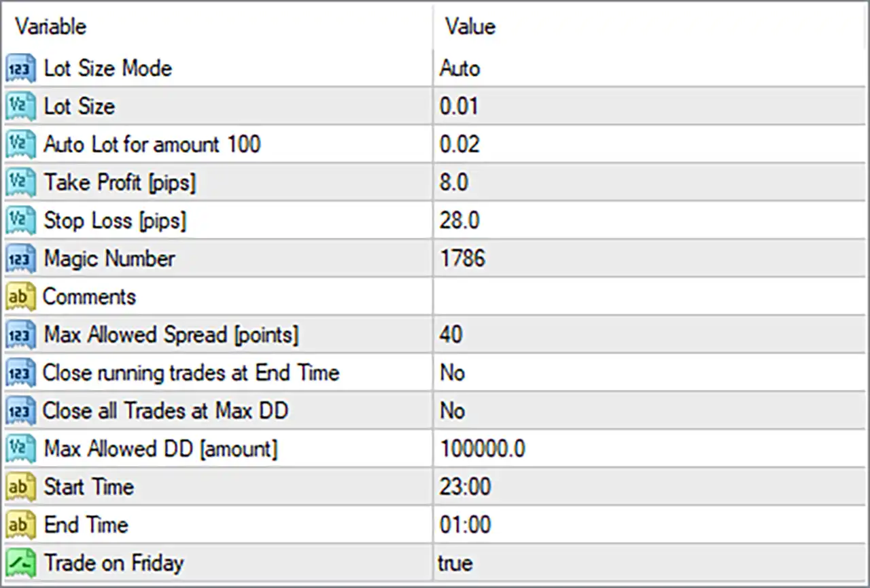Click the string icon beside End Time
This screenshot has height=588, width=870.
20,525
